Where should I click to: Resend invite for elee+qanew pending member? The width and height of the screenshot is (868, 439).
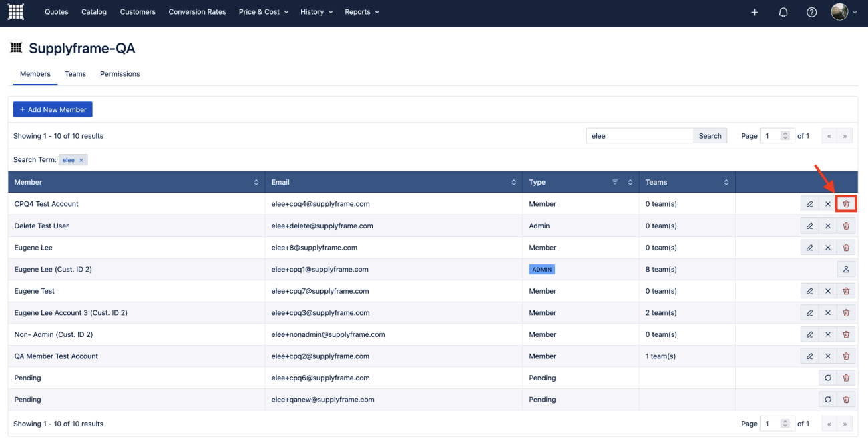point(828,399)
